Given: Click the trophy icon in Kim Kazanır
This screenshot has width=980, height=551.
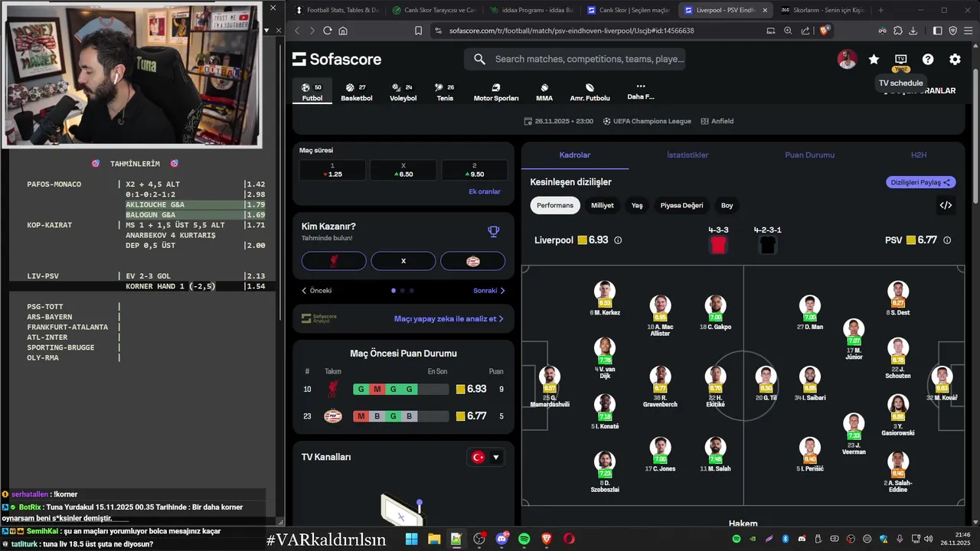Looking at the screenshot, I should click(494, 231).
